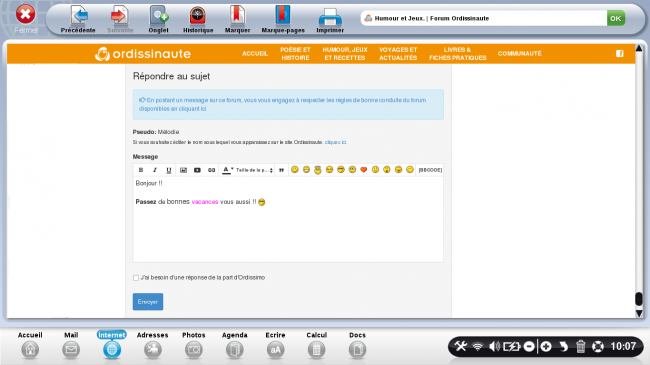This screenshot has width=650, height=365.
Task: Open the Mail app in the dock
Action: tap(71, 345)
